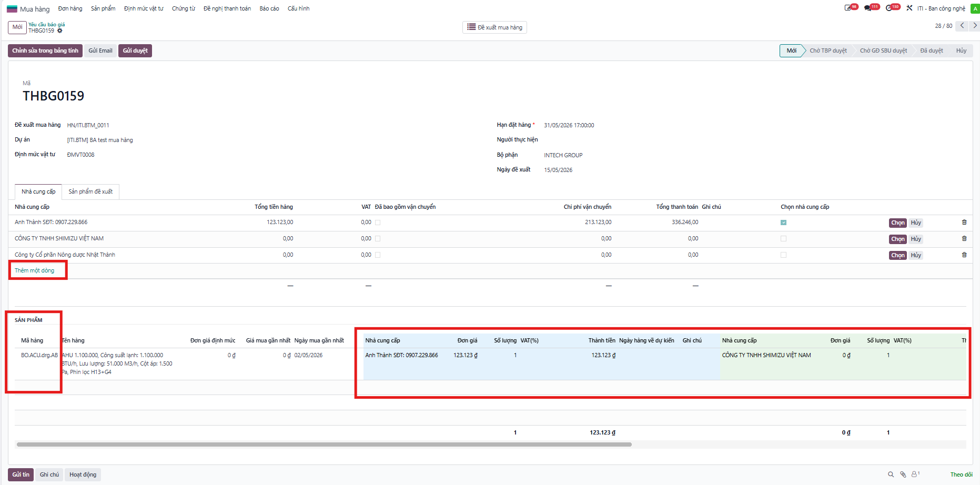Delete the CÔNG TY TNHH SHIMIZU supplier row
Screen dimensions: 980x485
(x=964, y=239)
